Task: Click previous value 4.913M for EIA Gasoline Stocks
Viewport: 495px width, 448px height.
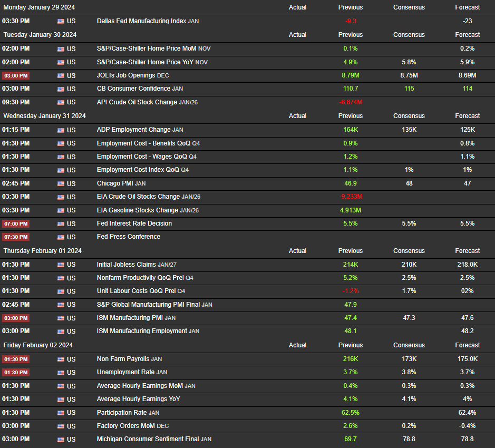Action: click(x=351, y=210)
